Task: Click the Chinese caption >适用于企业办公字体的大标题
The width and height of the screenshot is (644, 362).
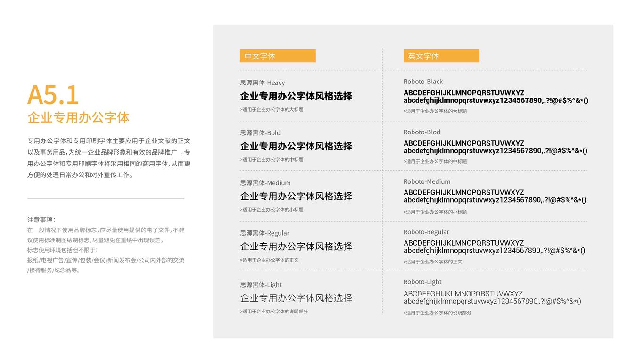Action: pos(272,109)
